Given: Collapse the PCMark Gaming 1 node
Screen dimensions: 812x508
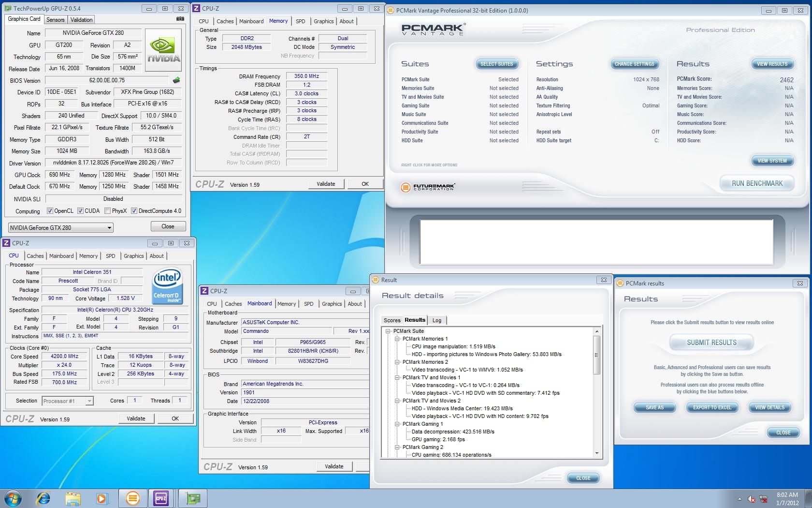Looking at the screenshot, I should pos(397,424).
